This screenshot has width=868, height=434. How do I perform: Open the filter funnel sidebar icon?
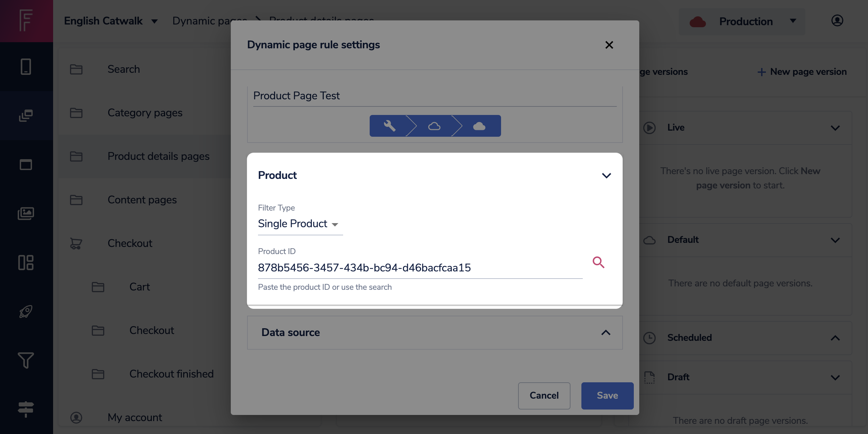tap(26, 360)
